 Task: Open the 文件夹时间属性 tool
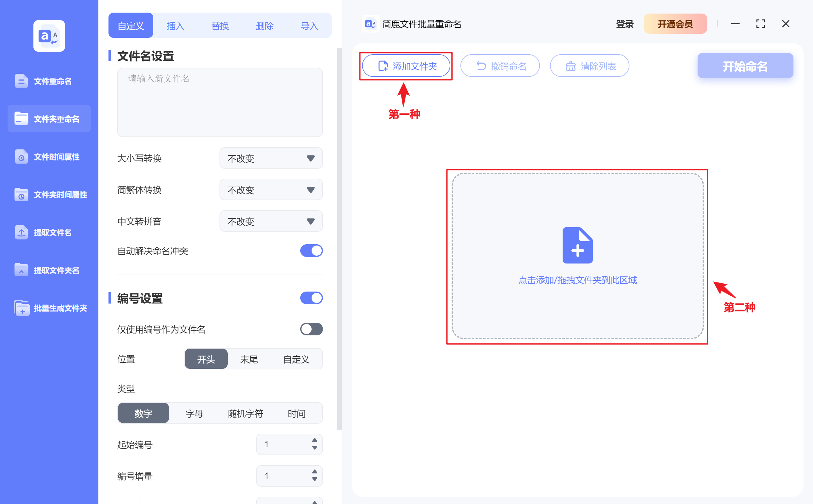49,195
